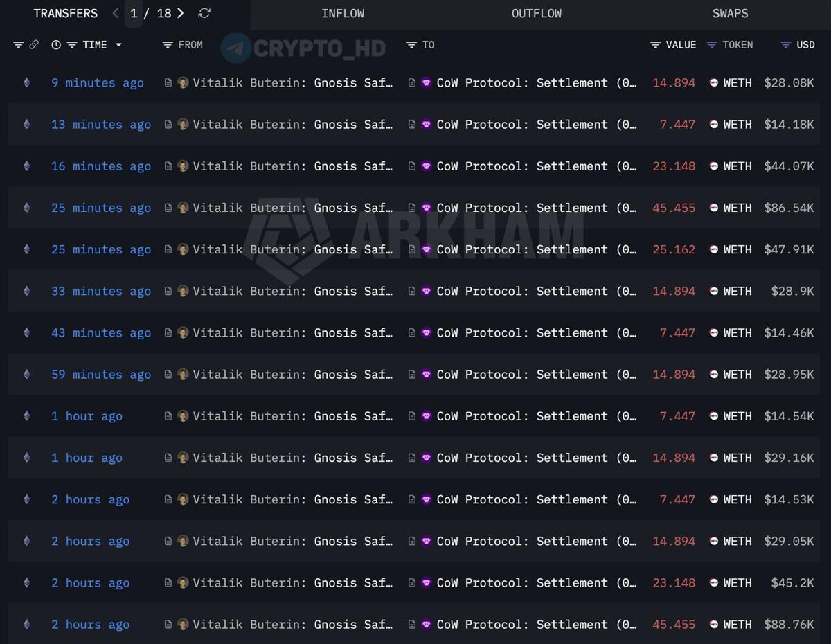Open the general filter icon left of link icon
The image size is (831, 644).
[18, 44]
